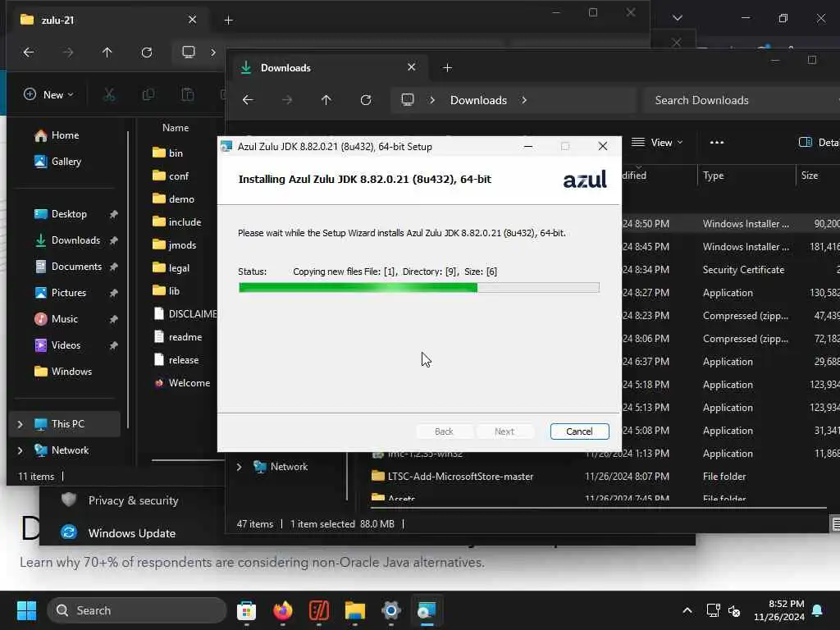Sort by Type column in Downloads window
The image size is (840, 630).
click(x=713, y=176)
